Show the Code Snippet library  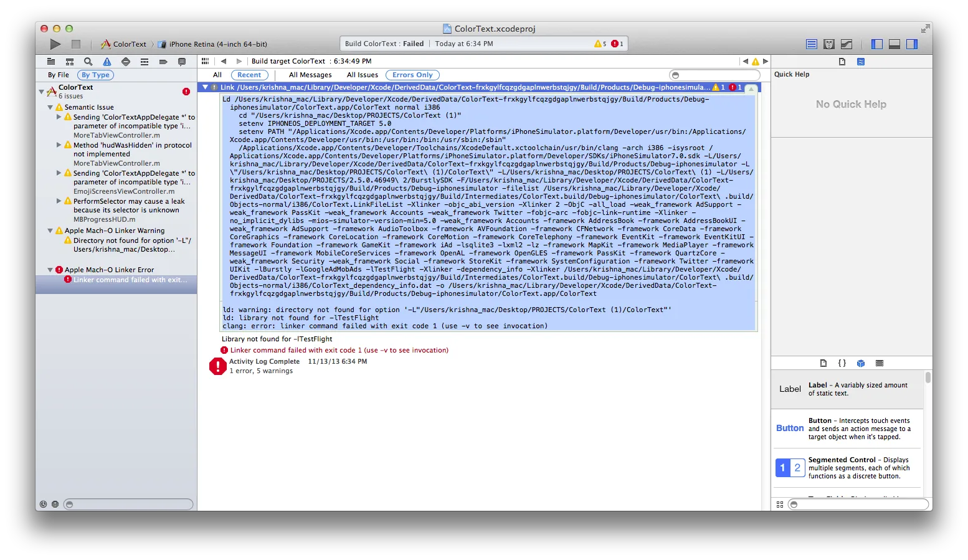842,363
